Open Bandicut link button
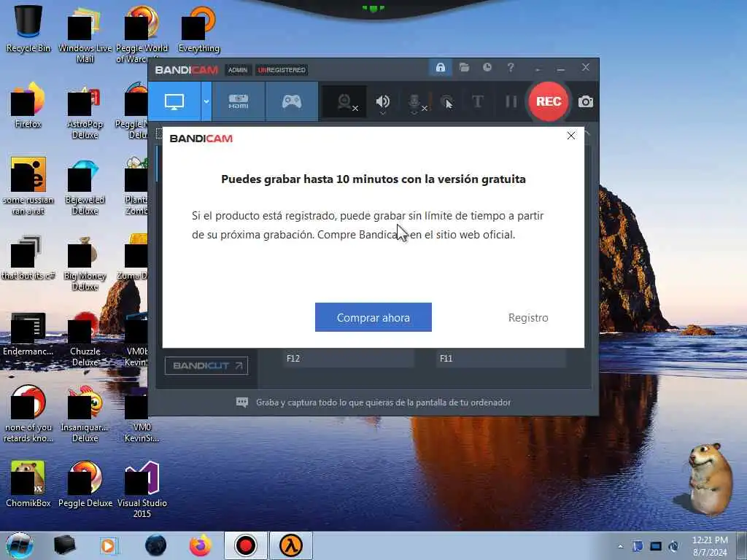This screenshot has width=747, height=560. pos(206,366)
